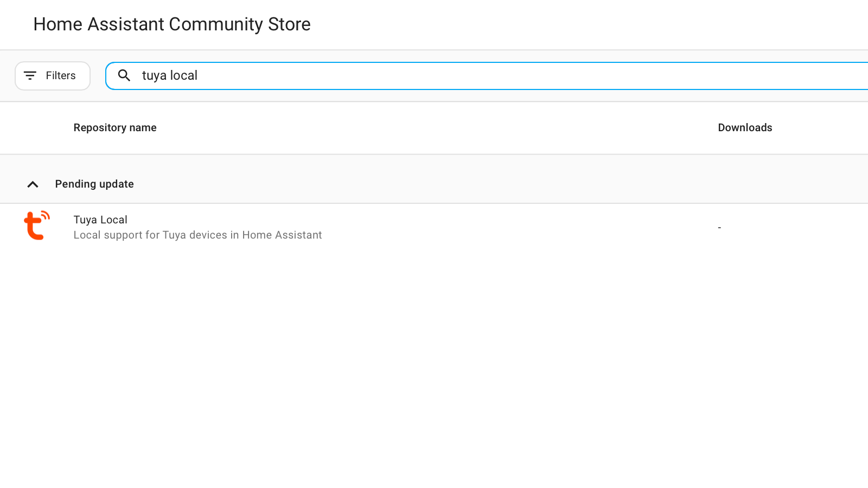Click the downloads dash value for Tuya Local
Screen dimensions: 868x488
[719, 228]
